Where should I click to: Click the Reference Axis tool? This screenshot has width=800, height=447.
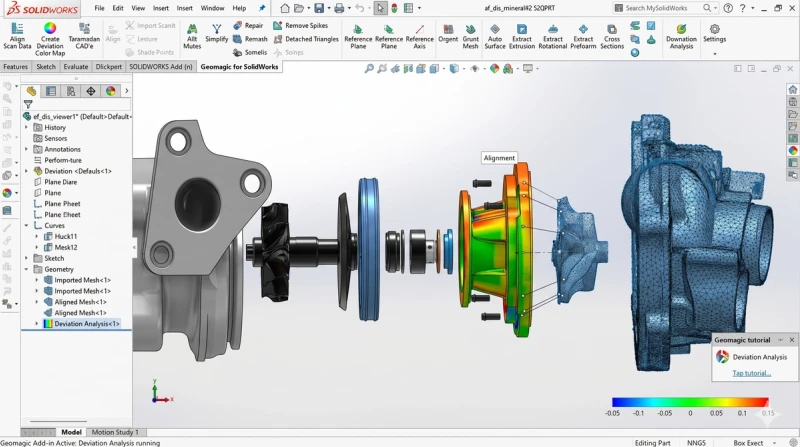(x=419, y=36)
